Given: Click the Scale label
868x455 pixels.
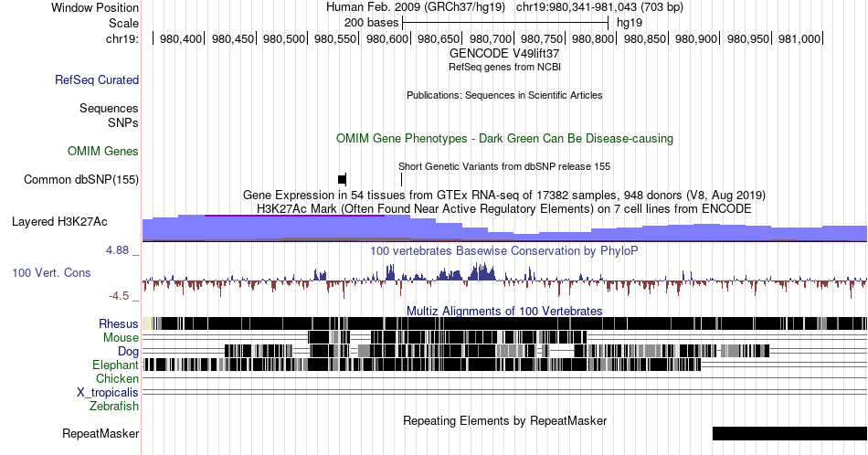Looking at the screenshot, I should [x=124, y=23].
